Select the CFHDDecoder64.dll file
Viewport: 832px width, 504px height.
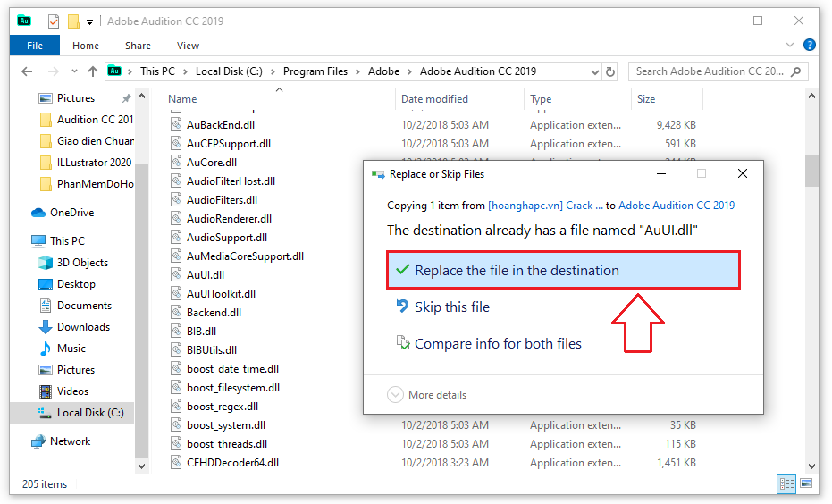232,463
